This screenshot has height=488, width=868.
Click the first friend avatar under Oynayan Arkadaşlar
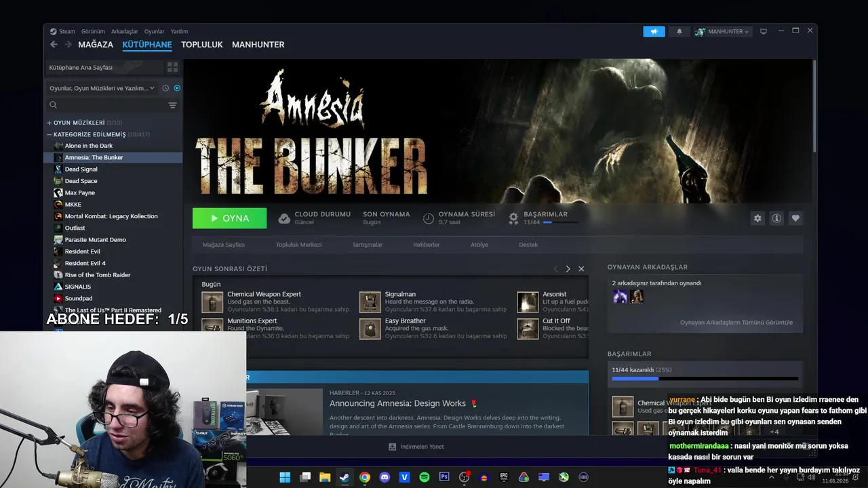(620, 296)
